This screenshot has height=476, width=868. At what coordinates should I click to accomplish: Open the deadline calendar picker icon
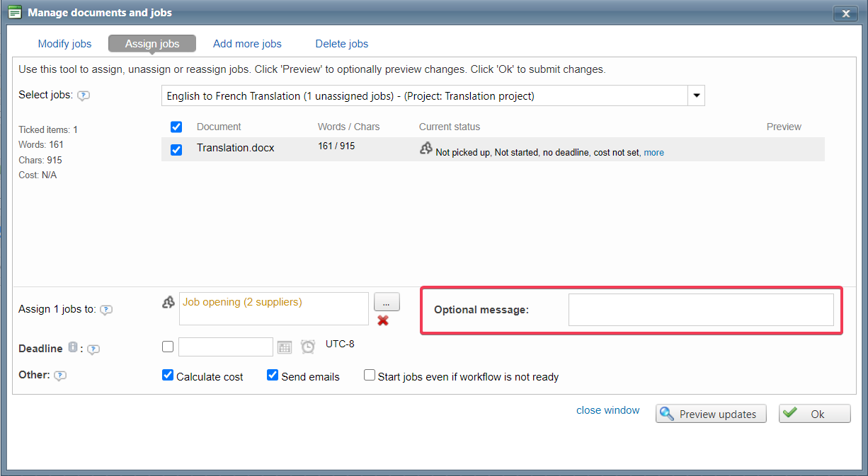285,347
